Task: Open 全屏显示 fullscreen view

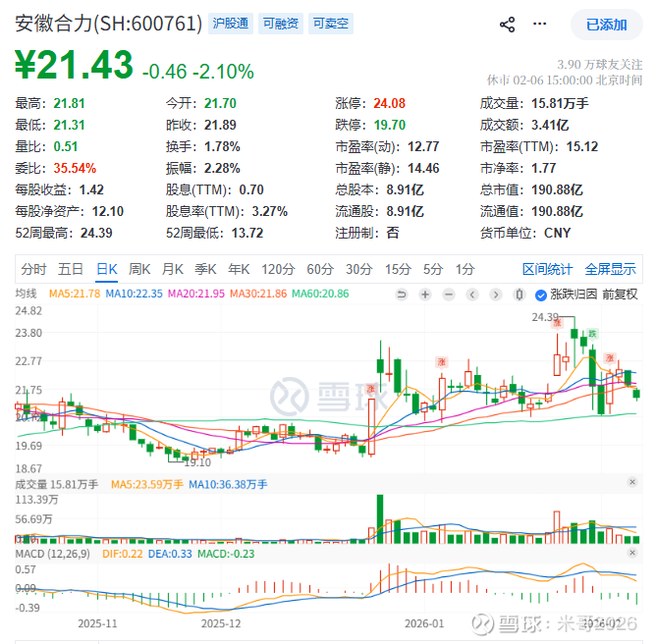Action: tap(610, 269)
